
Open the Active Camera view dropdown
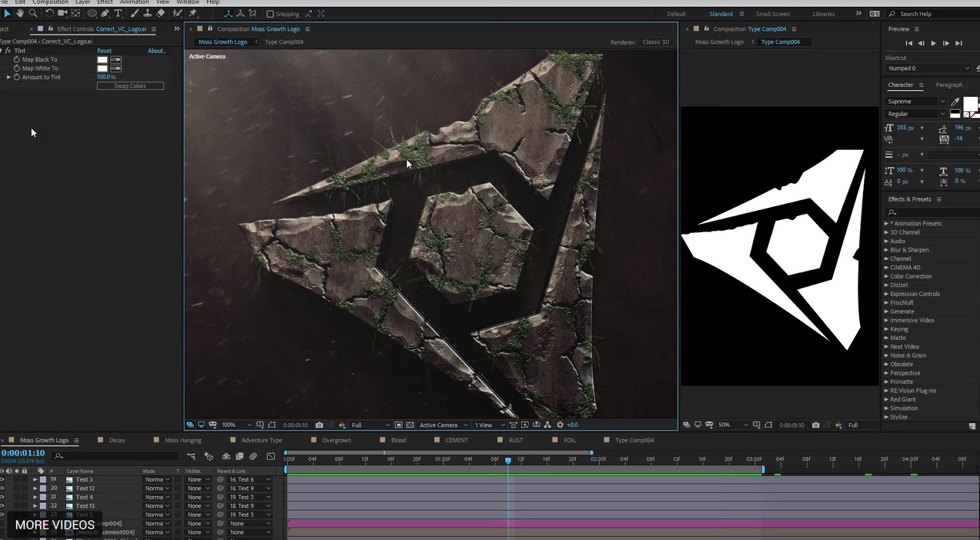(x=443, y=425)
